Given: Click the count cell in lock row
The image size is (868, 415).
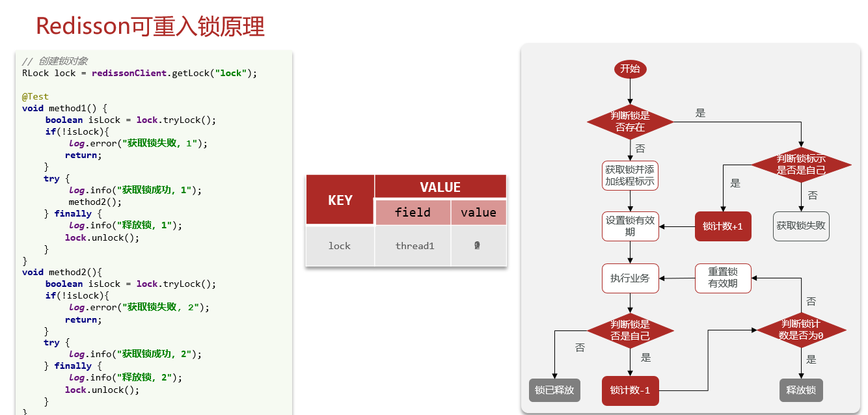Looking at the screenshot, I should [478, 246].
